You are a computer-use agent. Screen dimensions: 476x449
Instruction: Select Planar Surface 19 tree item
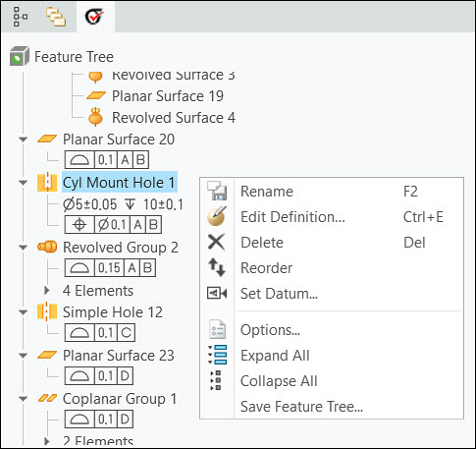(168, 96)
